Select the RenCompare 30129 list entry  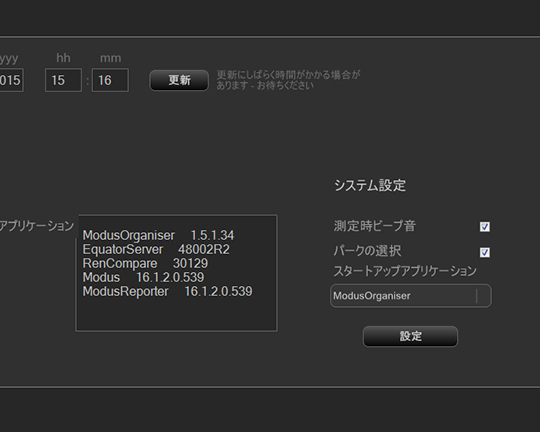(x=145, y=264)
